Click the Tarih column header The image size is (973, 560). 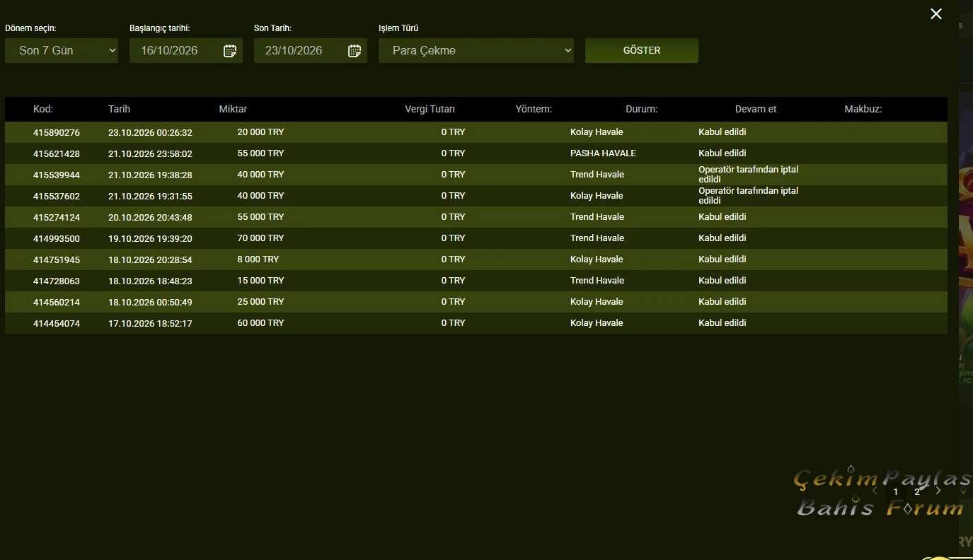120,109
